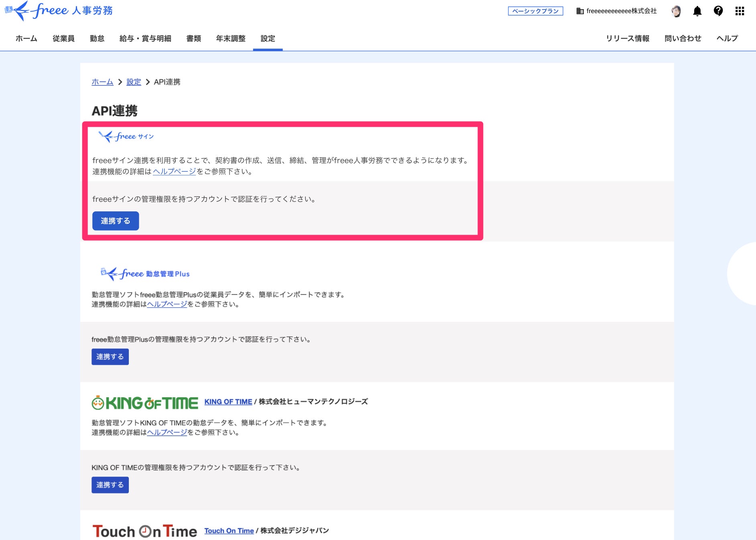756x540 pixels.
Task: Open the 年末調整 tab
Action: [231, 39]
